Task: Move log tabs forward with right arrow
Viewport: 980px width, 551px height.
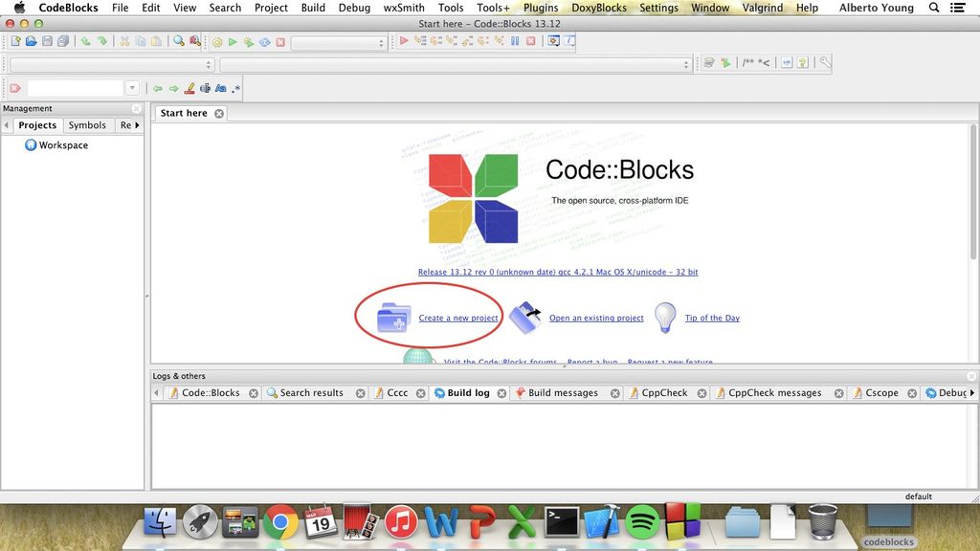Action: coord(972,393)
